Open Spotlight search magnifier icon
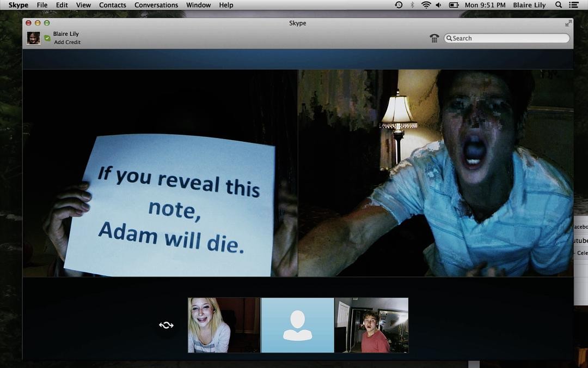 click(x=559, y=5)
